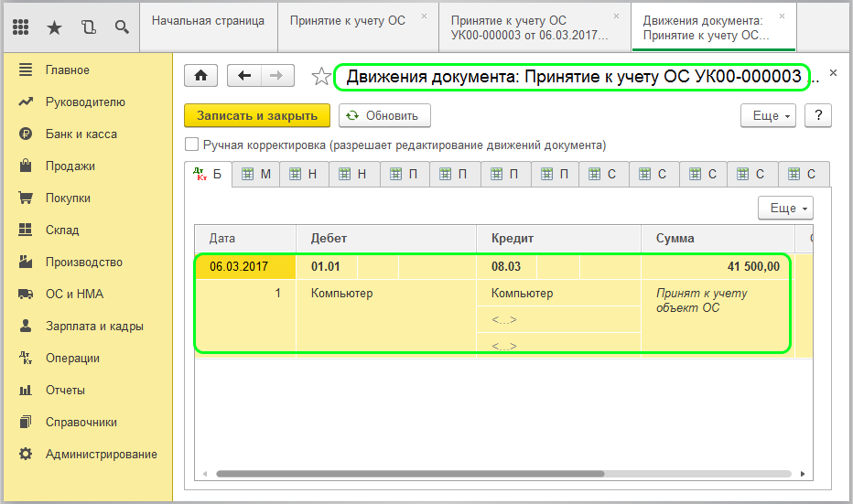Click the scrollbar right arrow
The width and height of the screenshot is (853, 504).
point(803,474)
